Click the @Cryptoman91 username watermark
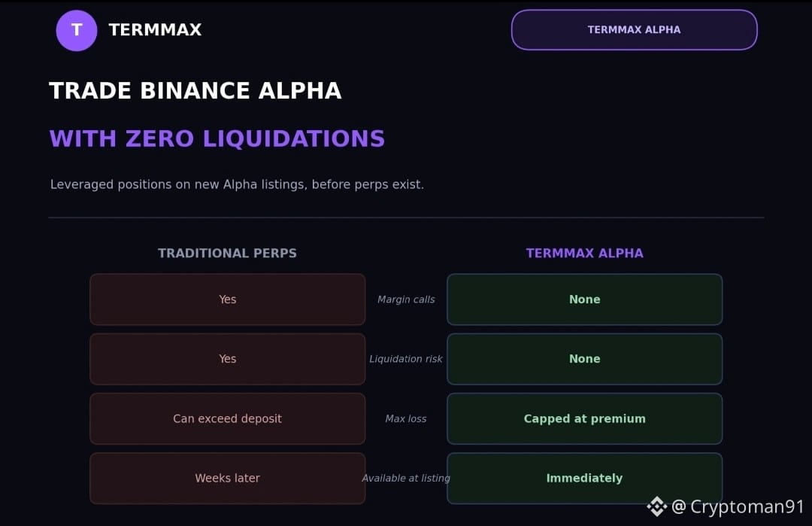The image size is (812, 526). (738, 506)
